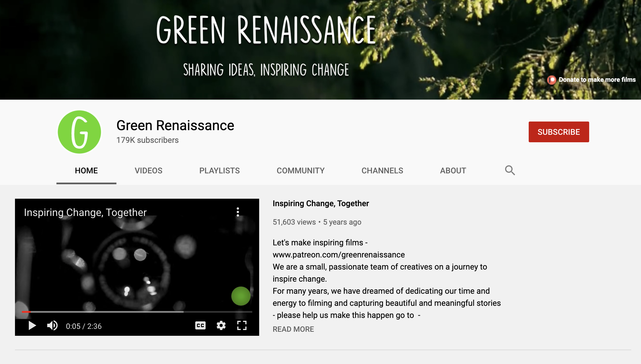This screenshot has width=641, height=364.
Task: Subscribe to Green Renaissance channel
Action: pyautogui.click(x=559, y=132)
